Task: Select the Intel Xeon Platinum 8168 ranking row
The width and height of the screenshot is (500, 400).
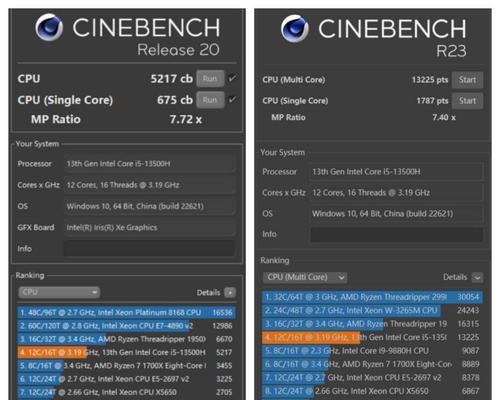Action: coord(127,313)
